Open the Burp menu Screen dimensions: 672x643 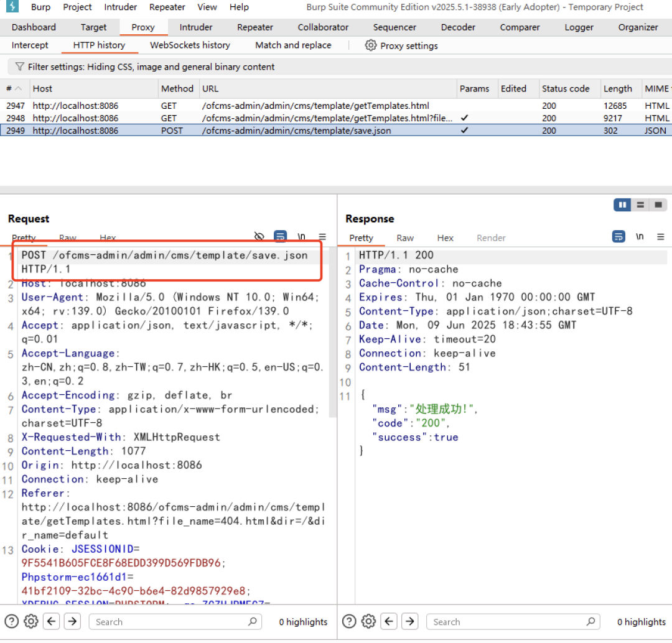click(40, 7)
